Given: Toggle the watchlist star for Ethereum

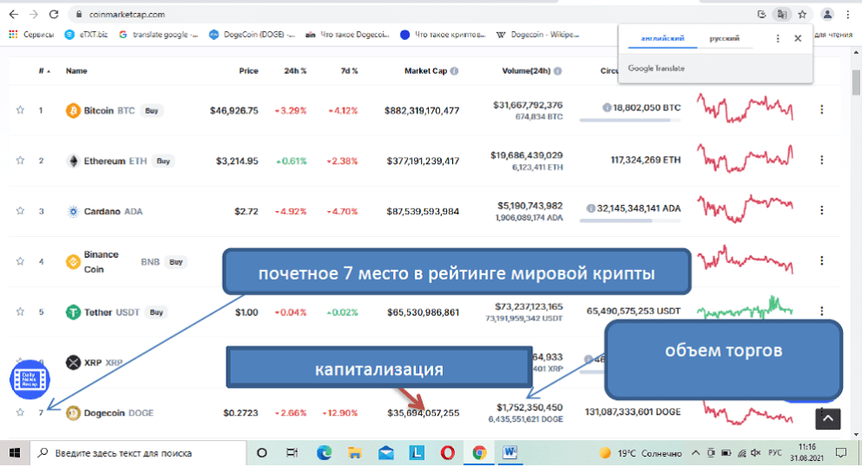Looking at the screenshot, I should coord(19,161).
